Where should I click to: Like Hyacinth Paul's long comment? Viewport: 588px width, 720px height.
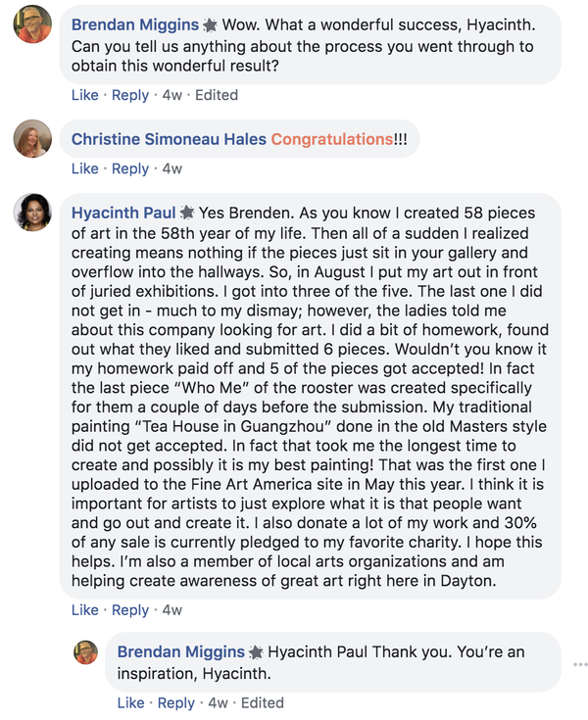click(x=85, y=609)
